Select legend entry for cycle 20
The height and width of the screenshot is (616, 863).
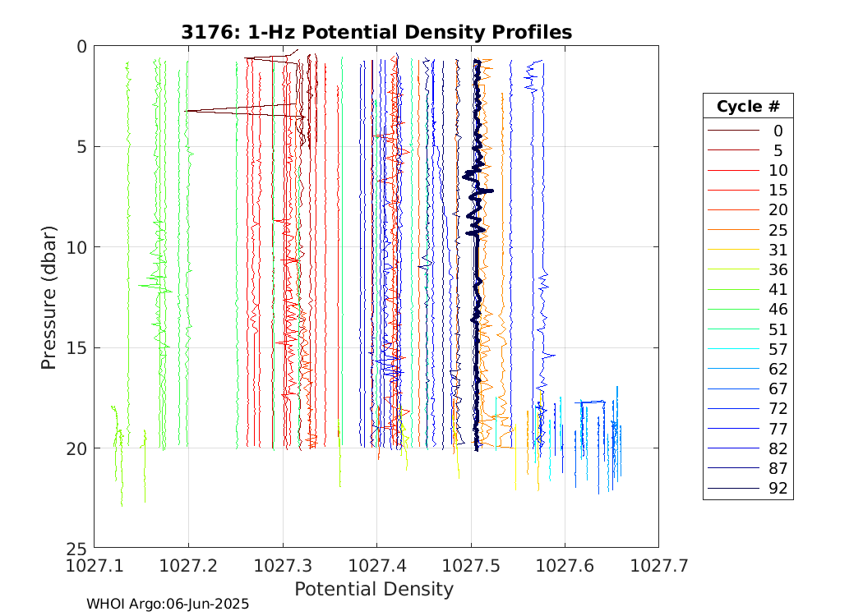click(x=748, y=210)
